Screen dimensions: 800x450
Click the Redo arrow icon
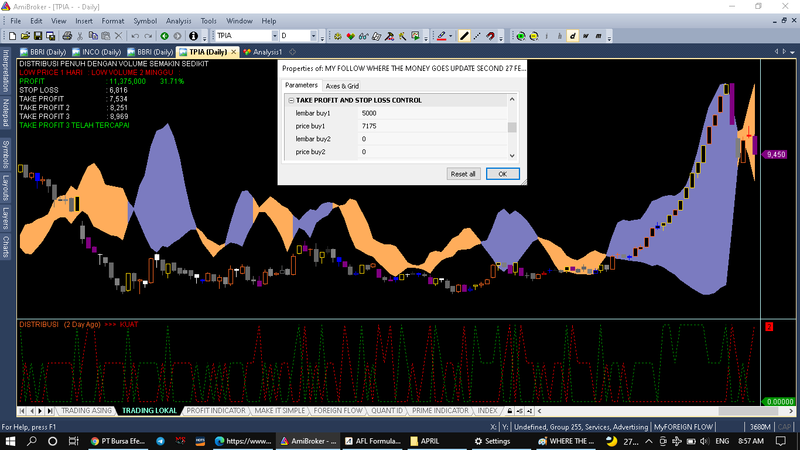pos(148,36)
